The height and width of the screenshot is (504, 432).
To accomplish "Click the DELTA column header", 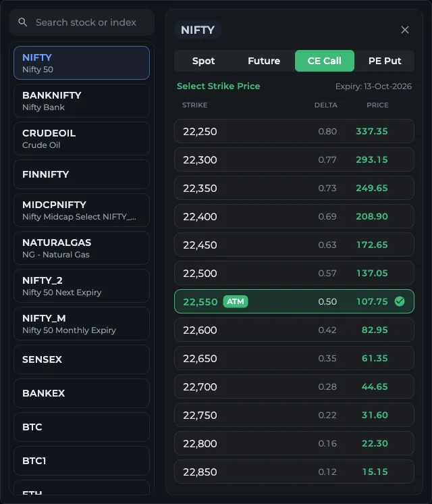I will 325,105.
